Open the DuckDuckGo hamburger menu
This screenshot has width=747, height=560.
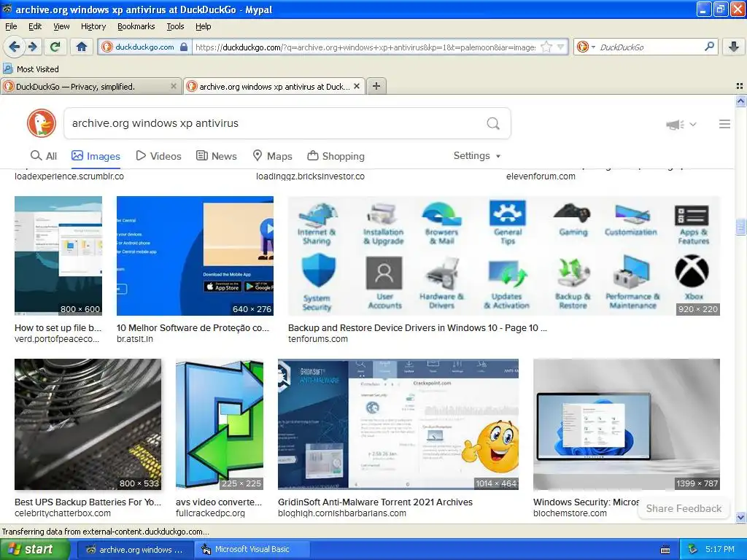[x=724, y=124]
